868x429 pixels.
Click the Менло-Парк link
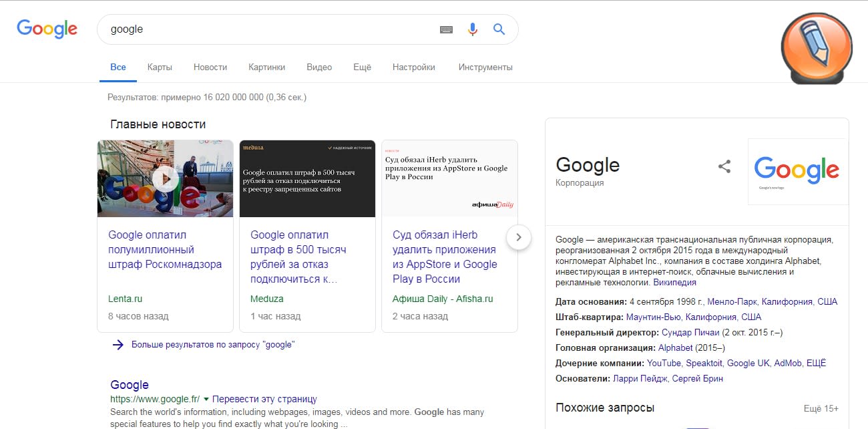point(732,301)
